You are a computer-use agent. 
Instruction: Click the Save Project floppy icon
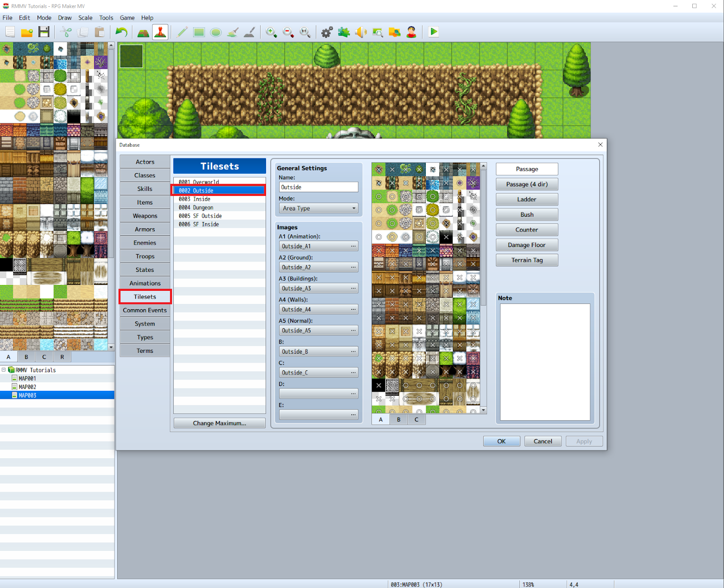click(x=44, y=32)
